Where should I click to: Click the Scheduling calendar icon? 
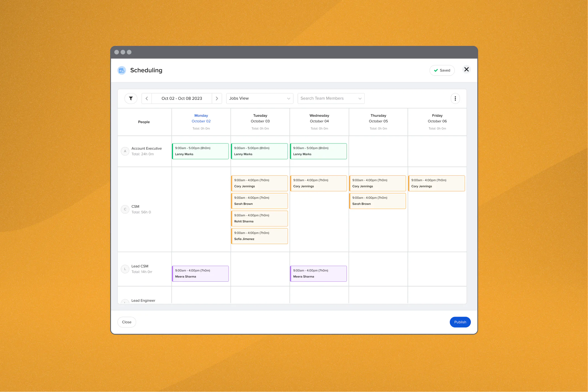(122, 70)
